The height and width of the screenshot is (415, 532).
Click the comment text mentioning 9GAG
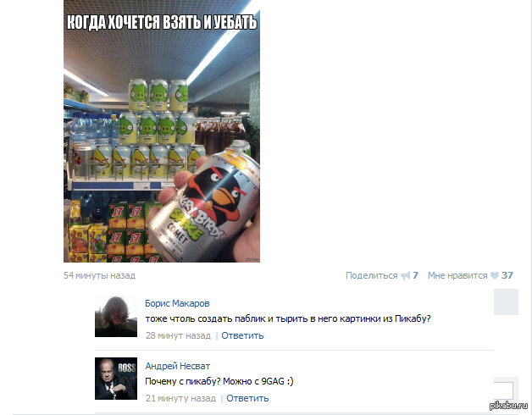click(219, 381)
